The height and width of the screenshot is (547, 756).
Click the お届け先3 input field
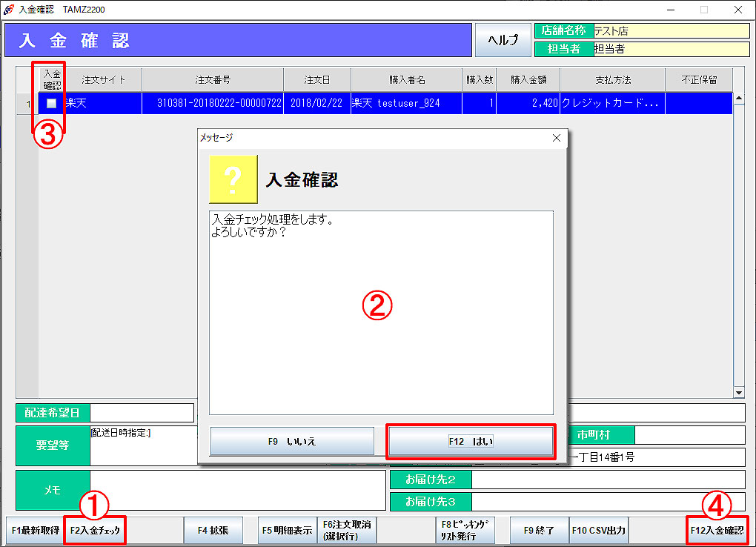pyautogui.click(x=609, y=501)
